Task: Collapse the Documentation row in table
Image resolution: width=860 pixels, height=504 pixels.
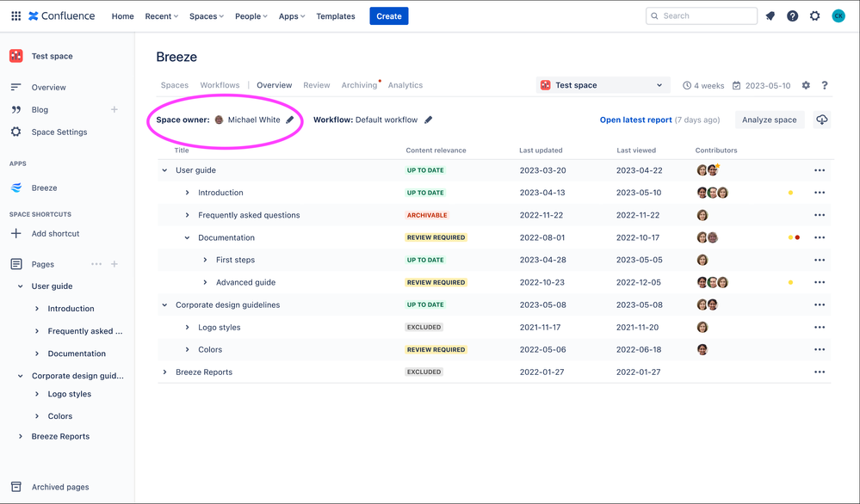Action: [187, 237]
